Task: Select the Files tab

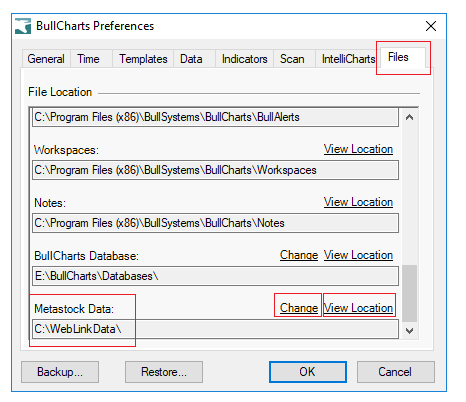Action: click(398, 57)
